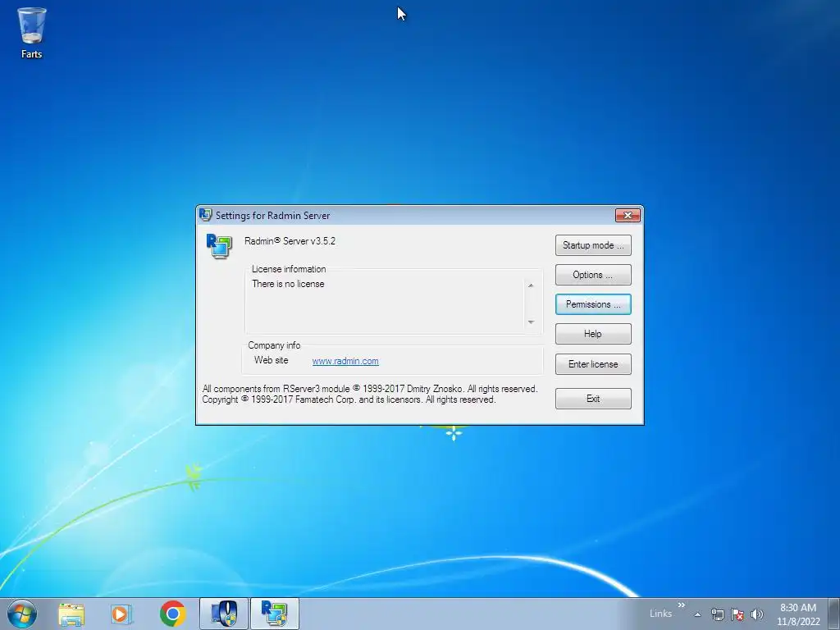
Task: Click the Help button
Action: (x=593, y=334)
